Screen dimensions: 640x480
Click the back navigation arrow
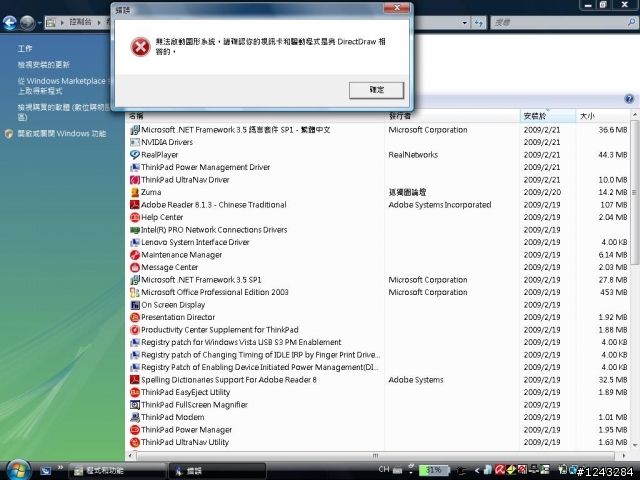[10, 23]
